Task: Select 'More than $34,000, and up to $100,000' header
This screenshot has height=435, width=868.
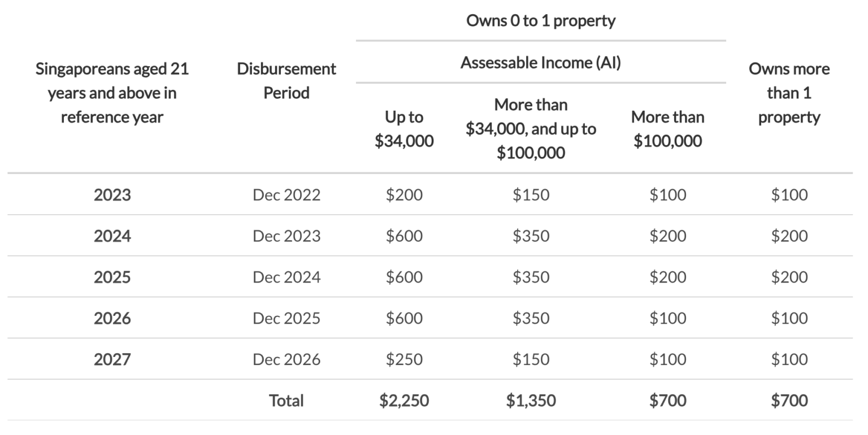Action: 531,129
